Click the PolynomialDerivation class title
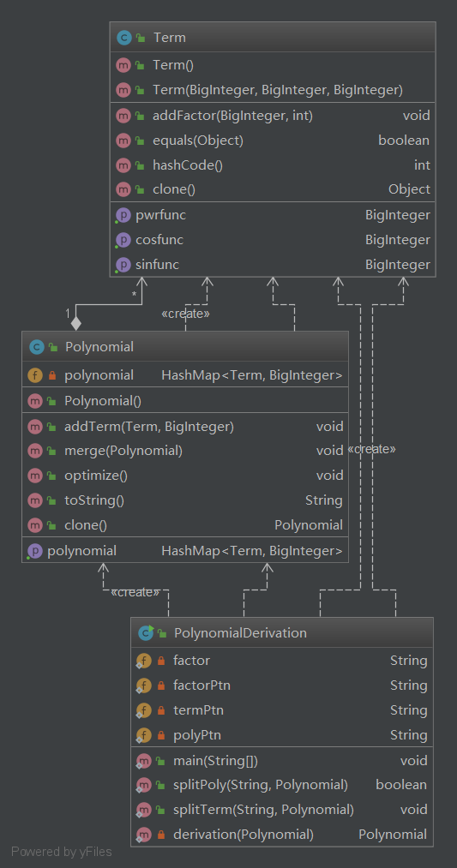The height and width of the screenshot is (868, 457). pos(240,632)
